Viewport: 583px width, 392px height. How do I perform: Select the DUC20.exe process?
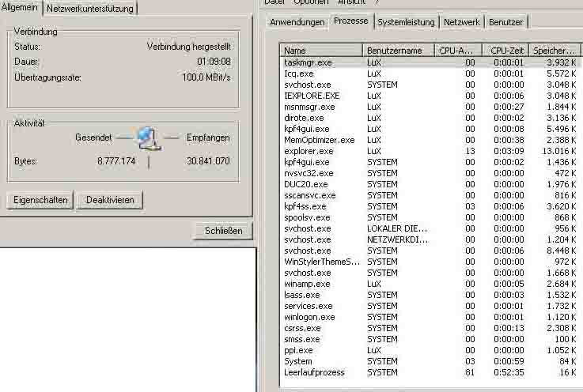coord(430,184)
